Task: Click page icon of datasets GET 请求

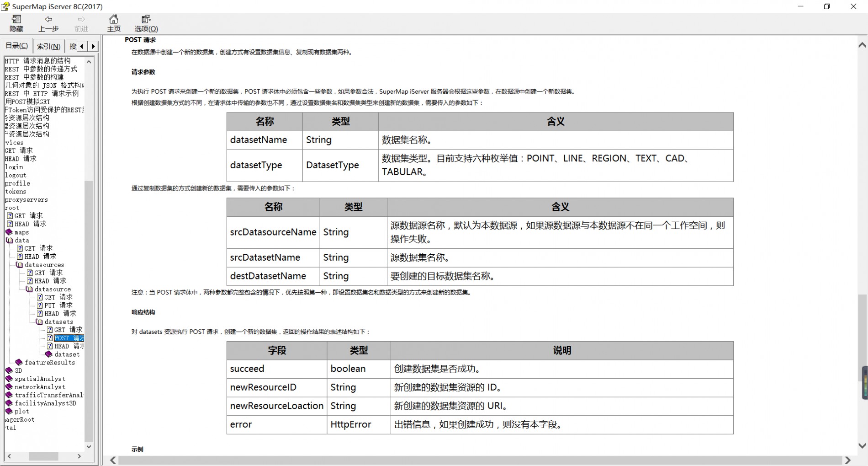Action: click(x=50, y=330)
